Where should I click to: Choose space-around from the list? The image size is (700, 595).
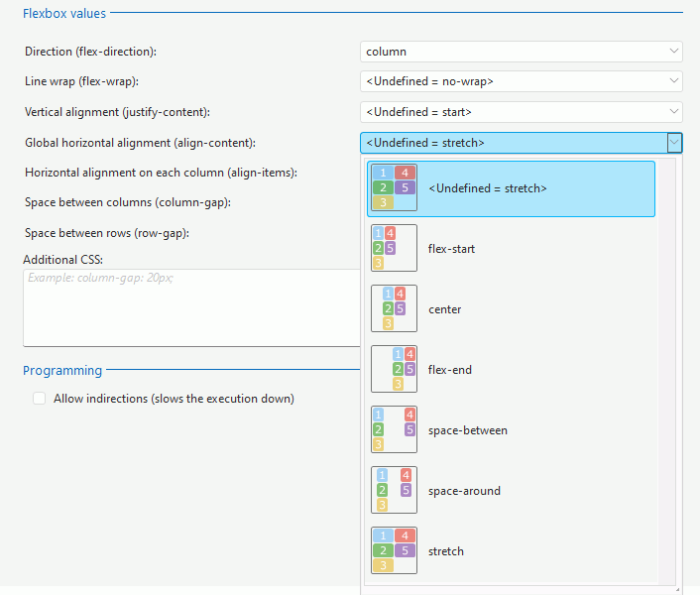click(x=464, y=491)
